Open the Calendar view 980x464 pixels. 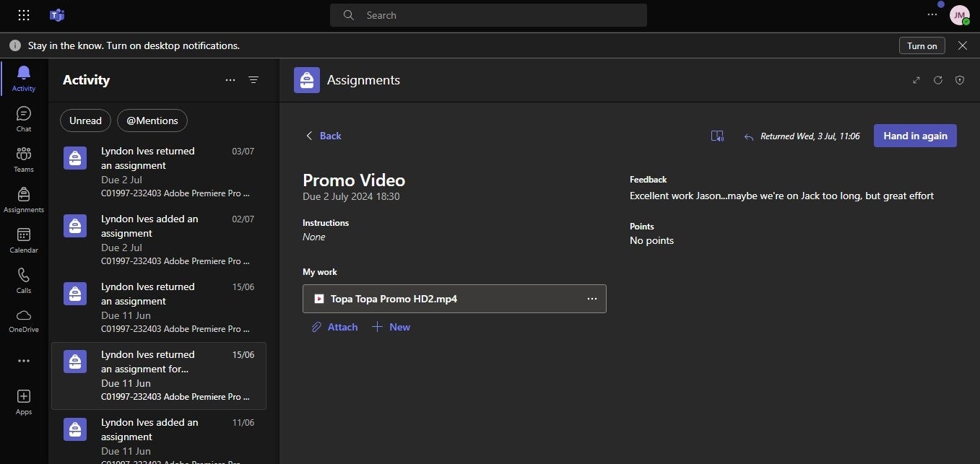24,240
